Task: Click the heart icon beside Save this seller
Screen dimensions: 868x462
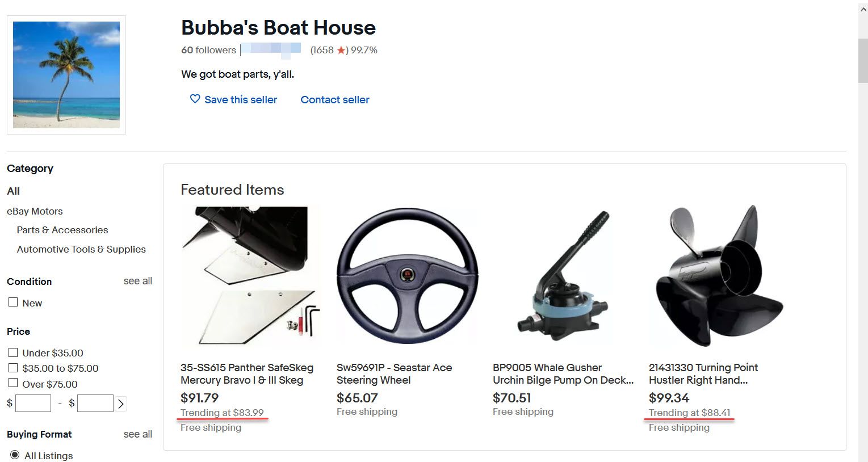Action: tap(195, 99)
